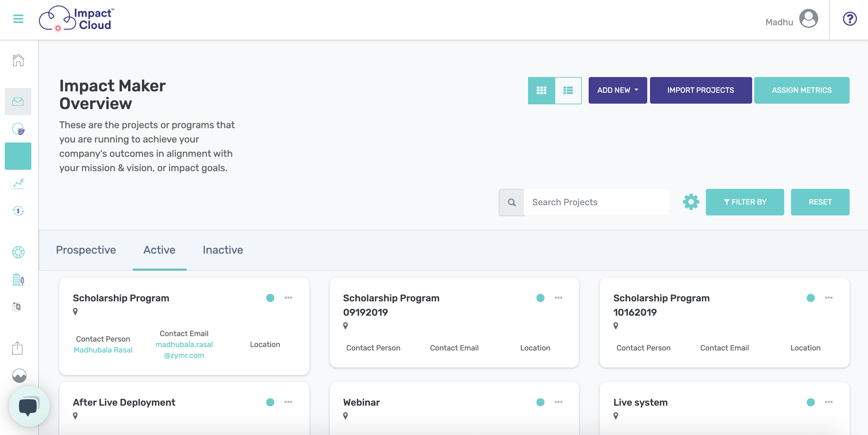Image resolution: width=868 pixels, height=435 pixels.
Task: Click status dot on After Live Deployment card
Action: 270,402
